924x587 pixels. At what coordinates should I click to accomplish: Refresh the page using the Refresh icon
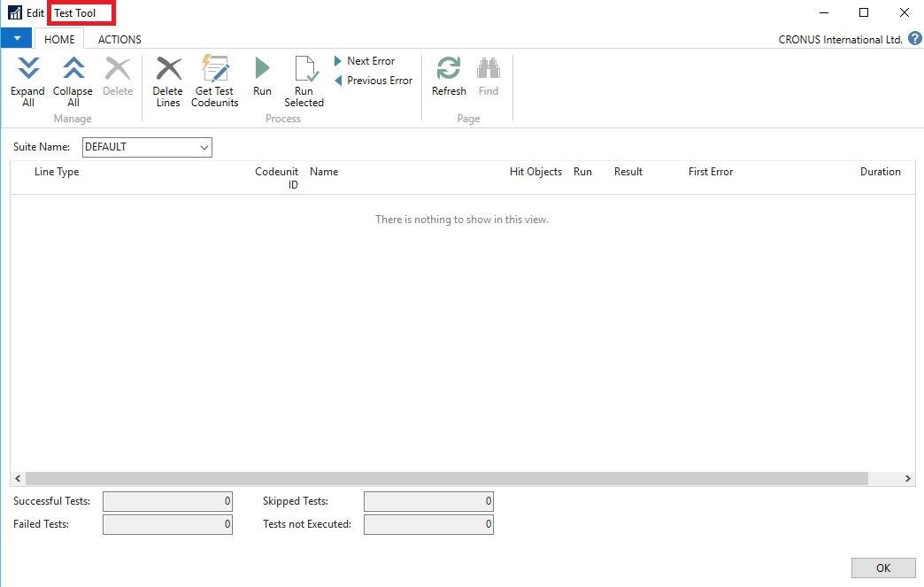[449, 70]
